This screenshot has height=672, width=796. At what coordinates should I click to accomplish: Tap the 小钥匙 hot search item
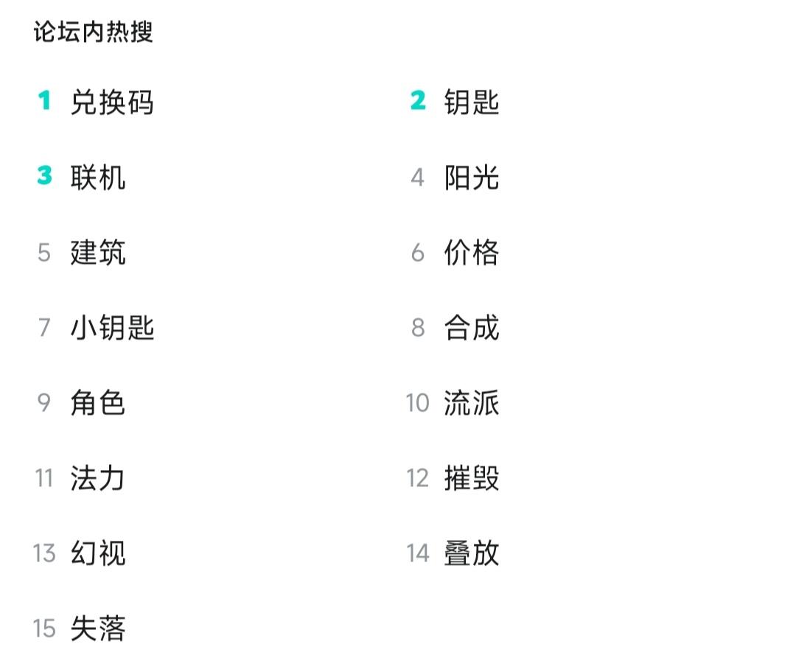pyautogui.click(x=112, y=327)
